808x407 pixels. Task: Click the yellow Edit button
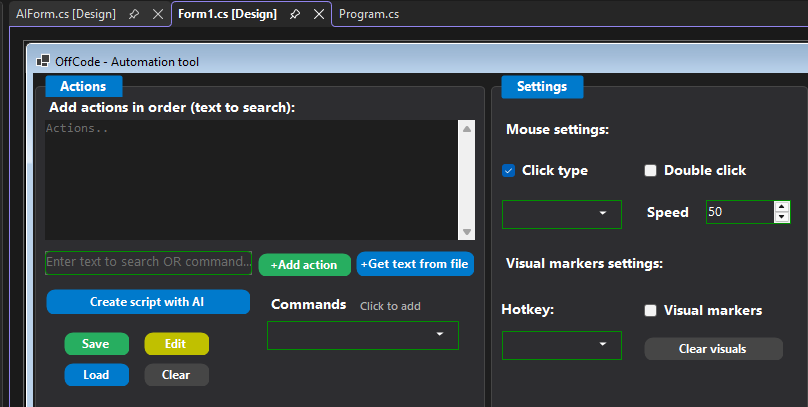pos(177,344)
